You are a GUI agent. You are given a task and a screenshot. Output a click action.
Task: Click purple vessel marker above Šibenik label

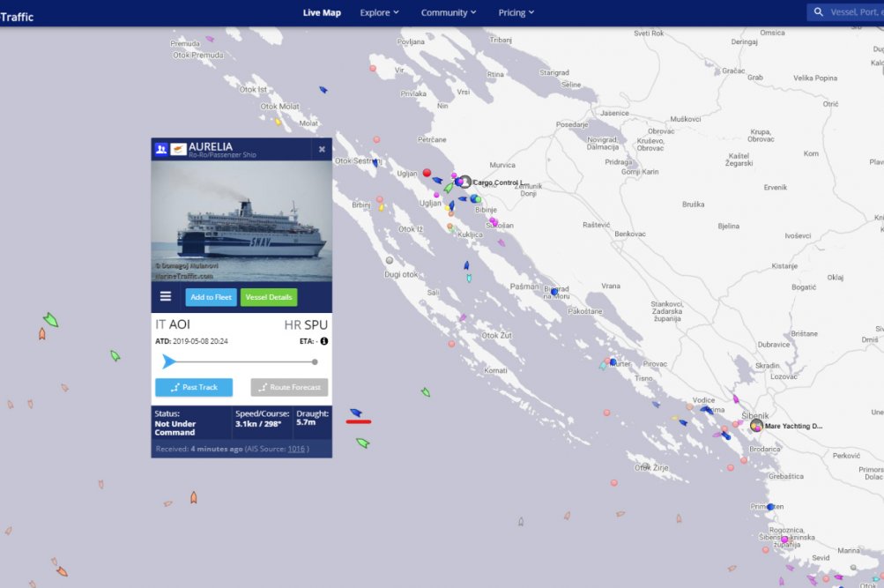pyautogui.click(x=736, y=399)
